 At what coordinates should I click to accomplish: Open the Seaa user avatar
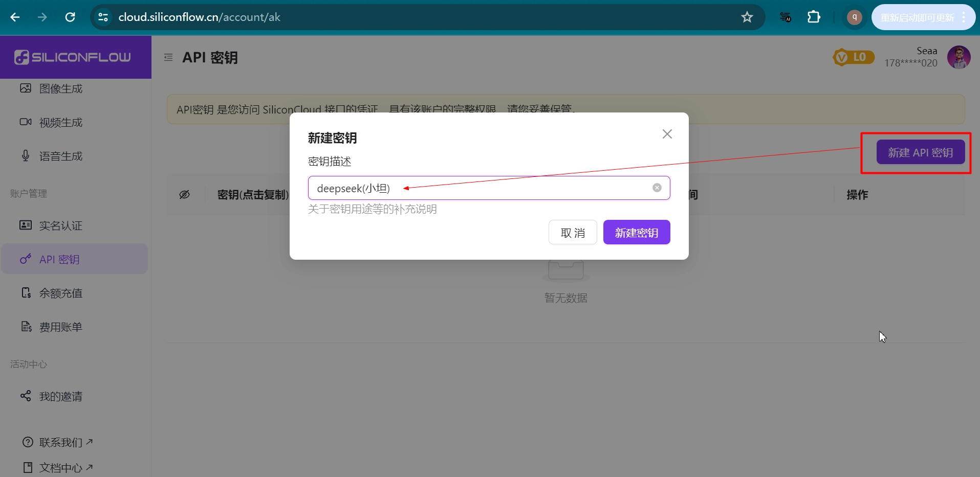[959, 57]
